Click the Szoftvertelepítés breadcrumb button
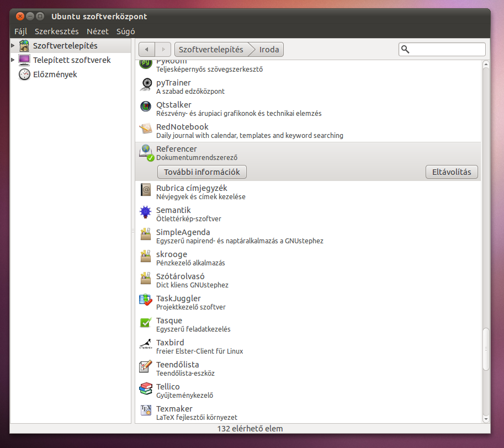The height and width of the screenshot is (448, 504). 211,50
